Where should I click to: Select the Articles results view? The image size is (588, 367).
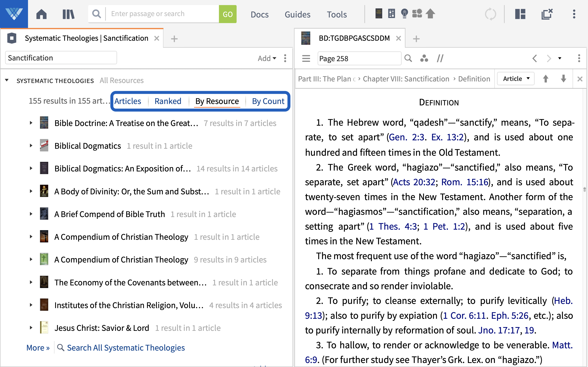[128, 101]
